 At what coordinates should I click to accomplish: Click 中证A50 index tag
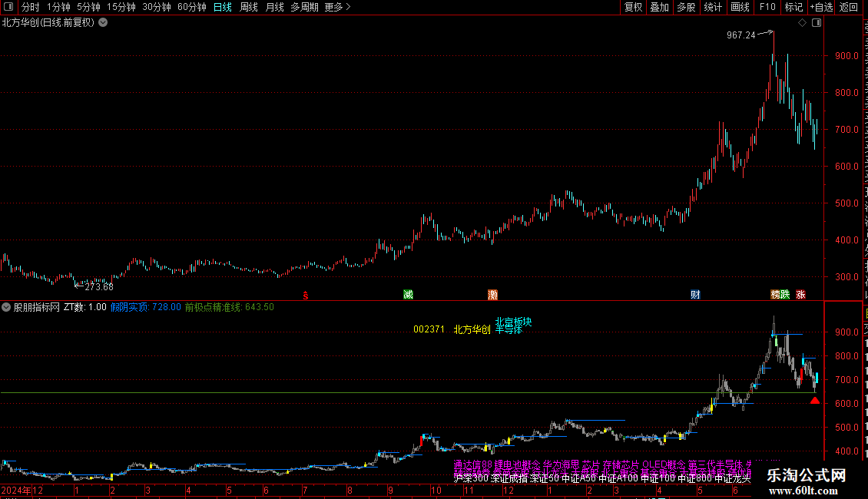click(579, 478)
